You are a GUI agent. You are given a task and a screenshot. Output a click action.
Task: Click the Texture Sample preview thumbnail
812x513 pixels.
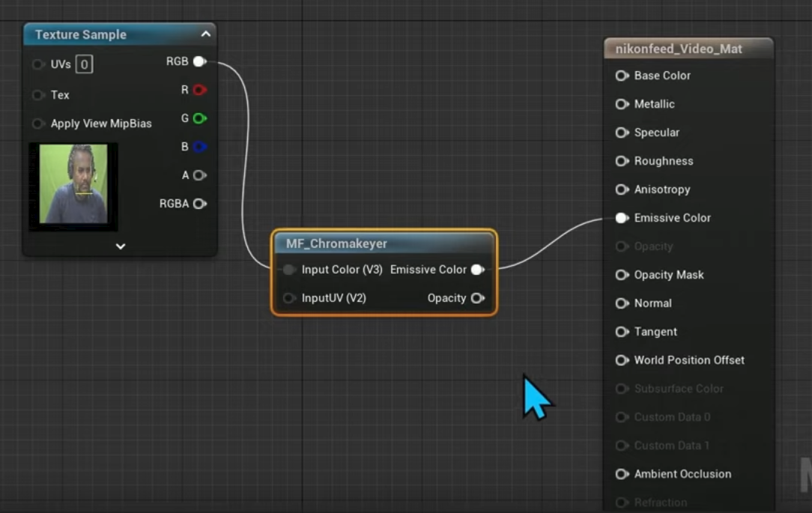point(73,185)
